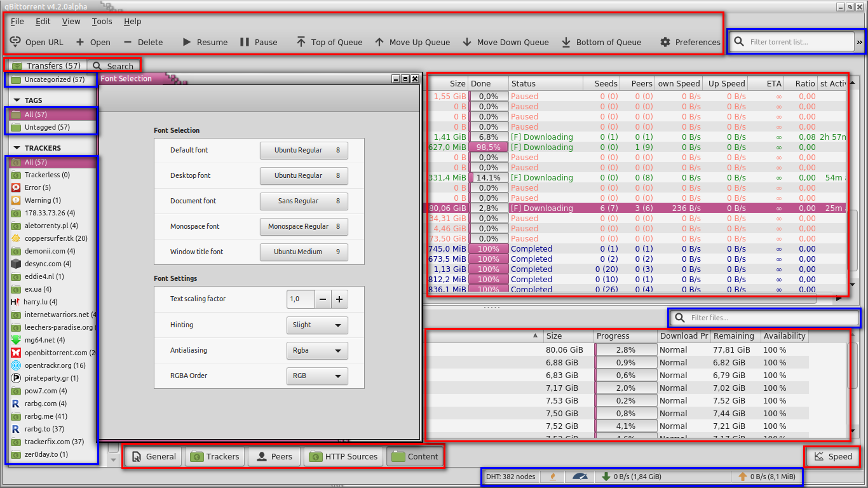Send torrent to Bottom of Queue
Viewport: 868px width, 488px height.
[601, 42]
